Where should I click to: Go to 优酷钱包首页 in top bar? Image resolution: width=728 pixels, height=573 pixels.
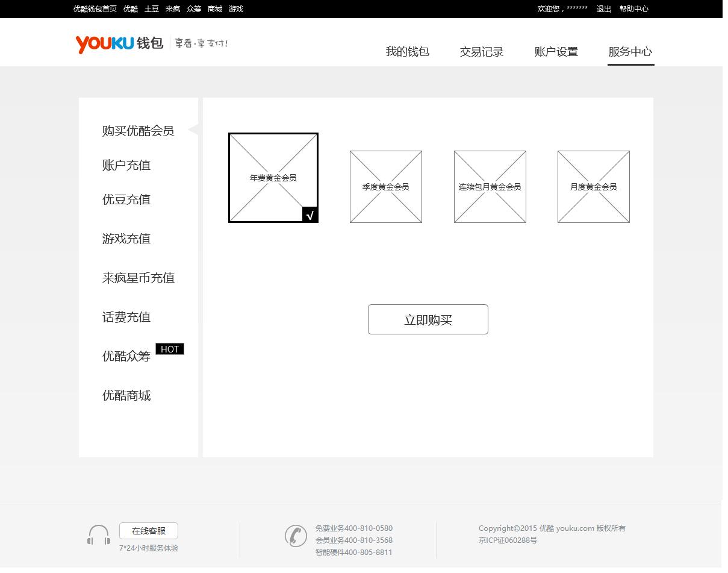pyautogui.click(x=95, y=9)
